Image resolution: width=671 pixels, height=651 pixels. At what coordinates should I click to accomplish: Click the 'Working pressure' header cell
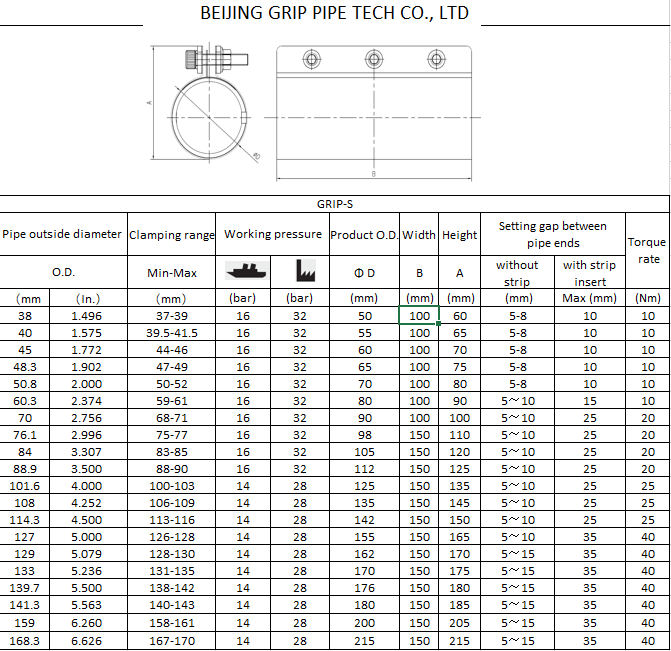(x=273, y=234)
